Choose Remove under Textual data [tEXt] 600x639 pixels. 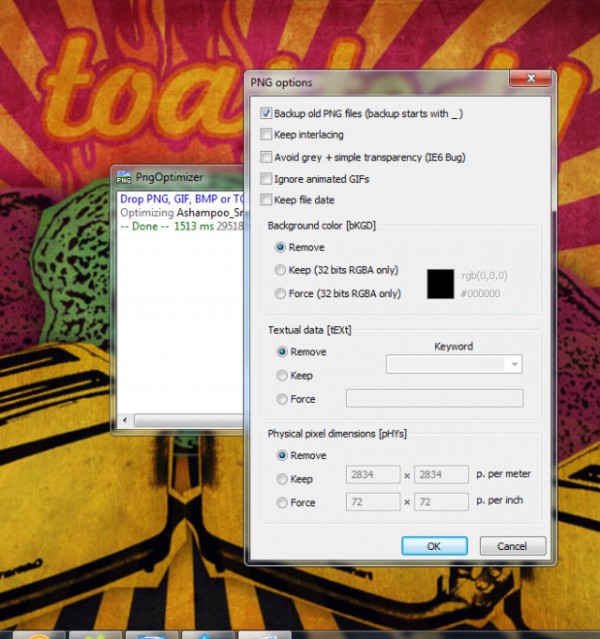pos(282,352)
